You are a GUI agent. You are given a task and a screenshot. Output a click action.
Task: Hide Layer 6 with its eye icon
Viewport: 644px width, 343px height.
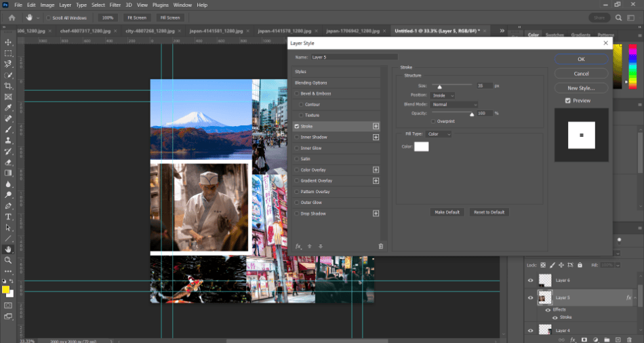pos(530,280)
